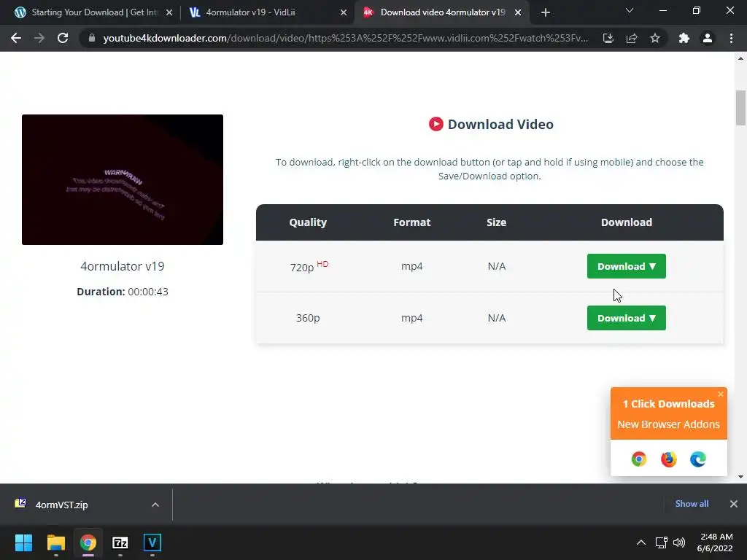This screenshot has height=560, width=747.
Task: Close the VidLii tab
Action: click(344, 12)
